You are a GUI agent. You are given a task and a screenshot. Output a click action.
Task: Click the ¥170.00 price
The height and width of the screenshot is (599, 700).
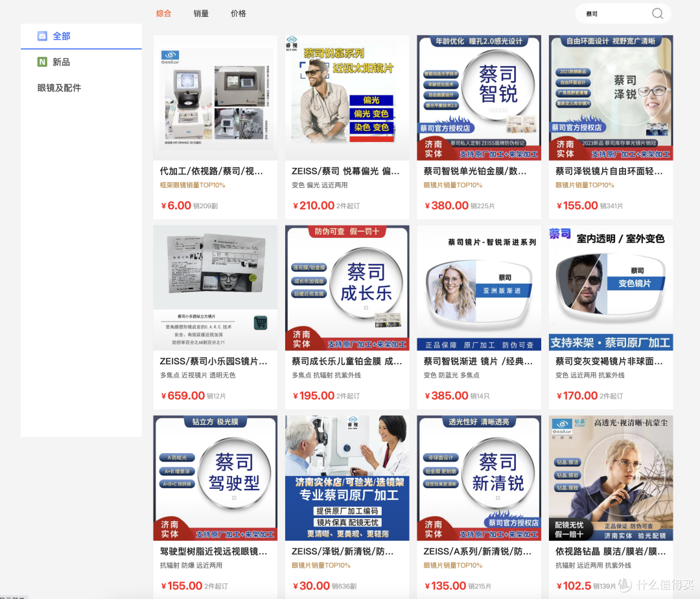pyautogui.click(x=577, y=396)
